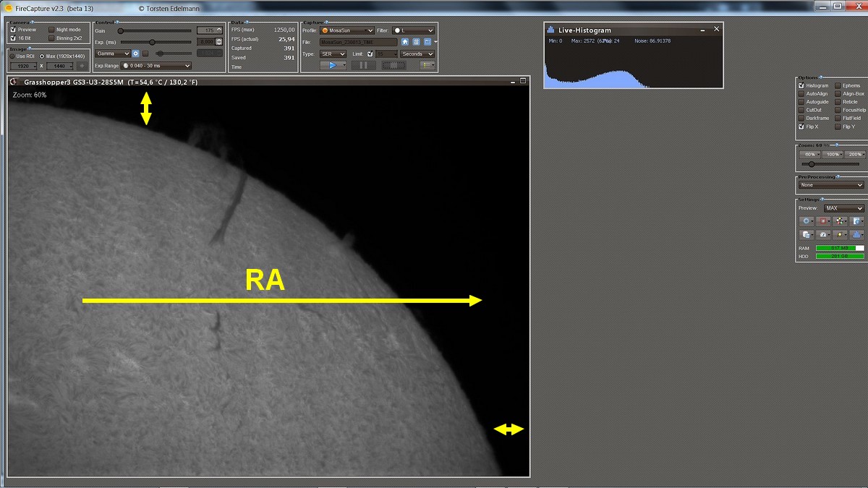Screen dimensions: 868x488
Task: Open the Filter dropdown
Action: tap(414, 30)
